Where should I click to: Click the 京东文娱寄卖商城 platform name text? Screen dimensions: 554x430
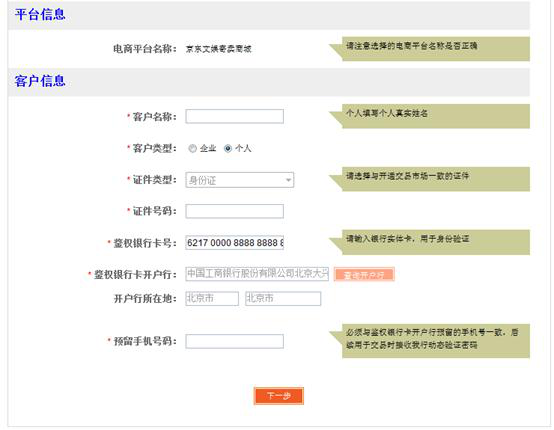click(219, 49)
